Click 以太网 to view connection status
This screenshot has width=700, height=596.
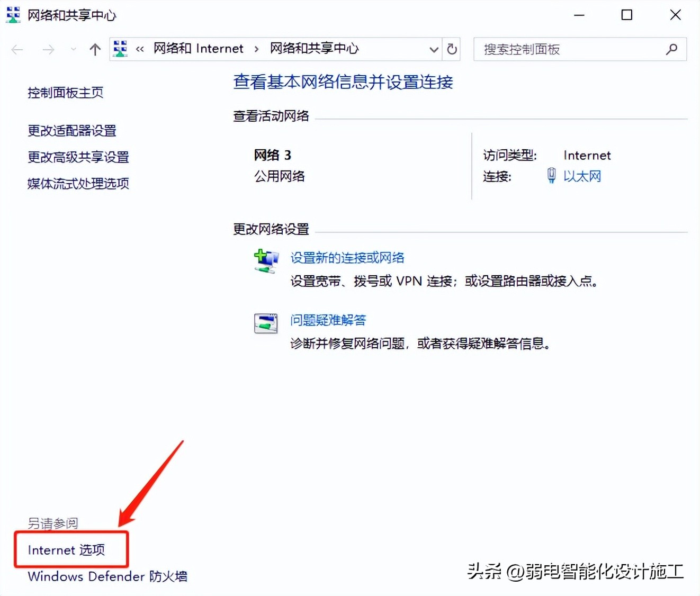[582, 175]
